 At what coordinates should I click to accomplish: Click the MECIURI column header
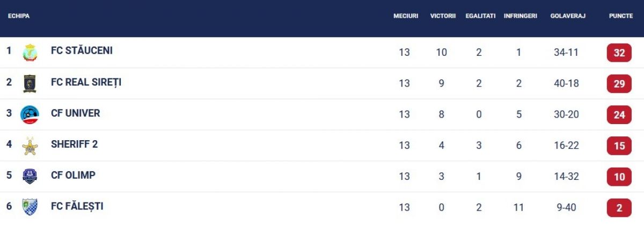coord(405,16)
